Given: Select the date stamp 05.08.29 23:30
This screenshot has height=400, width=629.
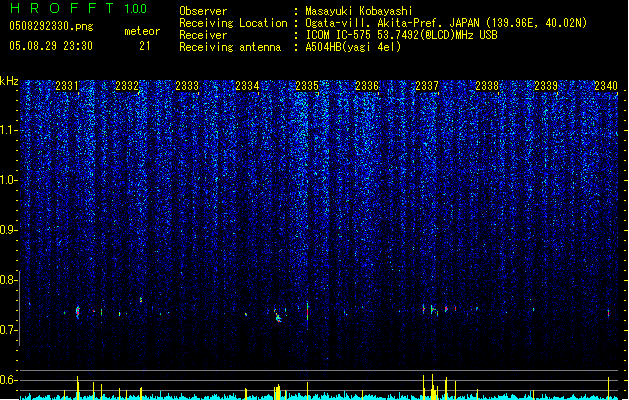Looking at the screenshot, I should coord(51,46).
